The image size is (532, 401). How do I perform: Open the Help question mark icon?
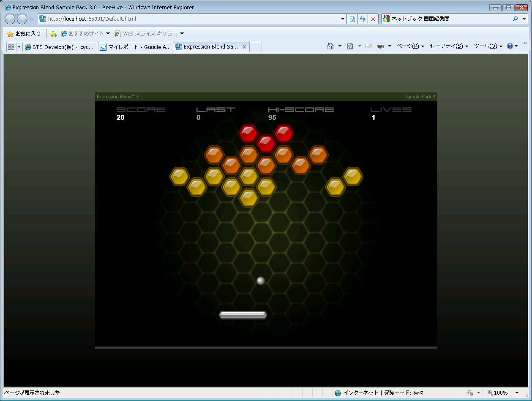click(x=510, y=46)
